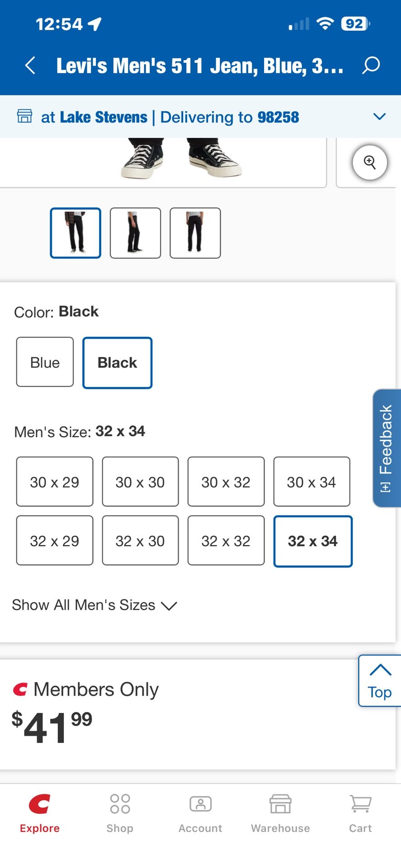This screenshot has width=401, height=868.
Task: Tap the back arrow in header
Action: click(x=30, y=66)
